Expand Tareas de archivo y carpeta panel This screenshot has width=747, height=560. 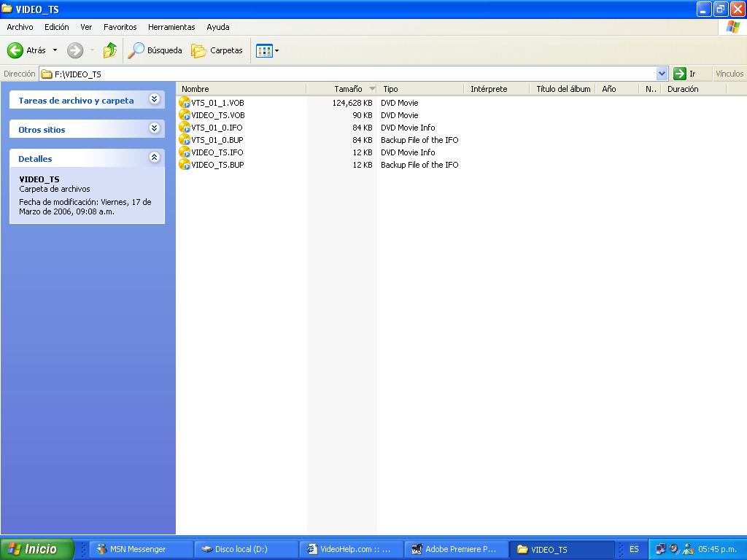(x=155, y=99)
